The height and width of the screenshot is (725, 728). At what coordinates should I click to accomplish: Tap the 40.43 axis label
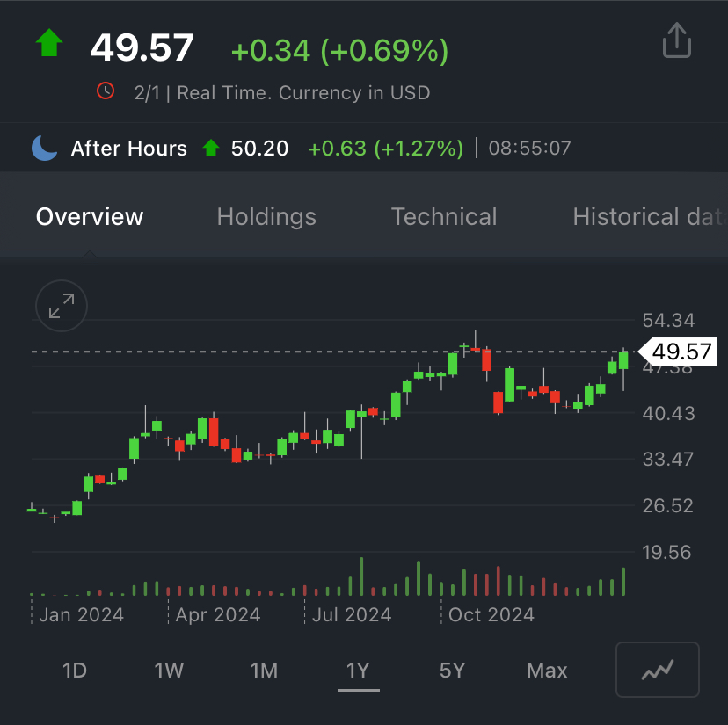click(668, 414)
